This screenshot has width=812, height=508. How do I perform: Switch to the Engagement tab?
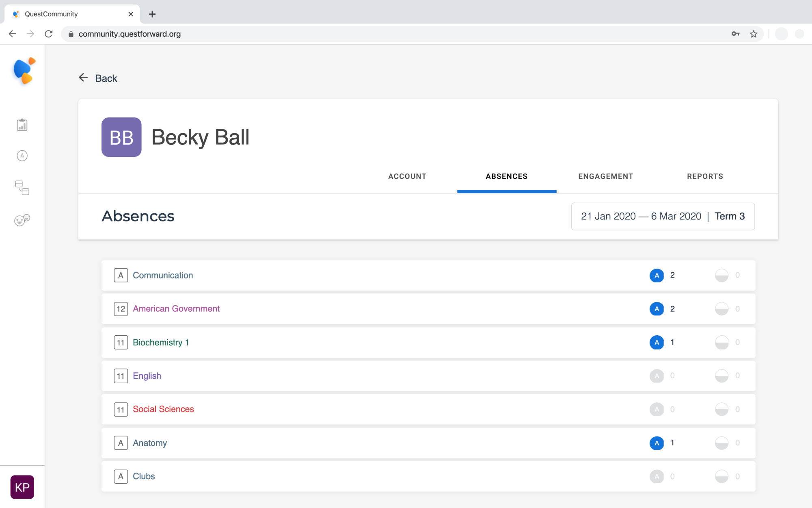click(x=606, y=176)
